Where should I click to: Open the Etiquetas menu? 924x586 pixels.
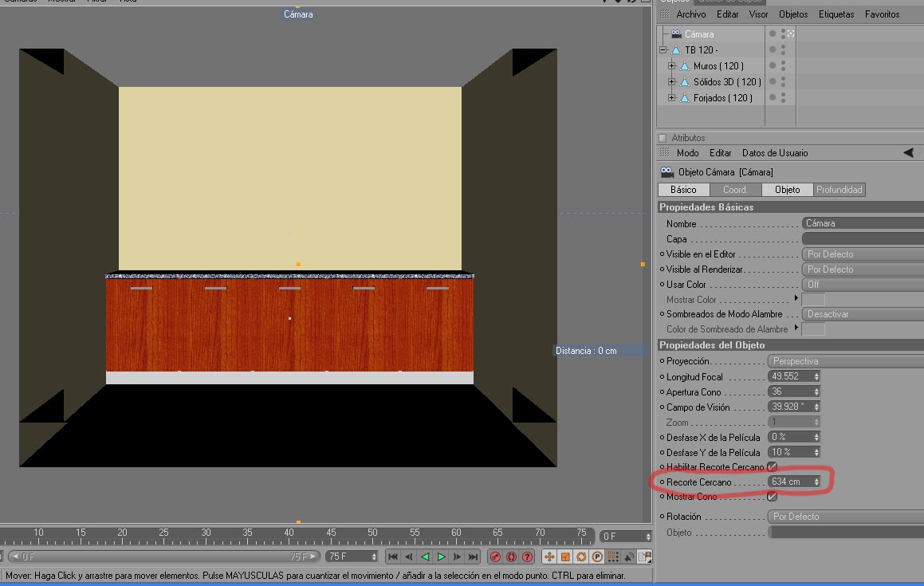pos(836,14)
